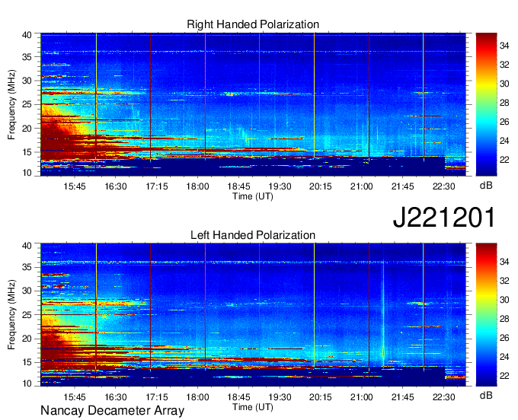Image resolution: width=518 pixels, height=420 pixels.
Task: Click the "21:45" time tick on the Left Handed plot
Action: click(402, 397)
